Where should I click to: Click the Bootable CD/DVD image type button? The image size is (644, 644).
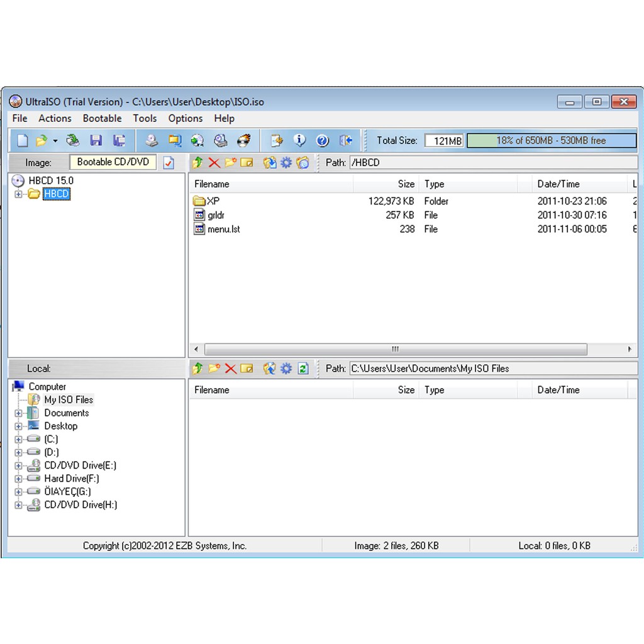[x=113, y=162]
